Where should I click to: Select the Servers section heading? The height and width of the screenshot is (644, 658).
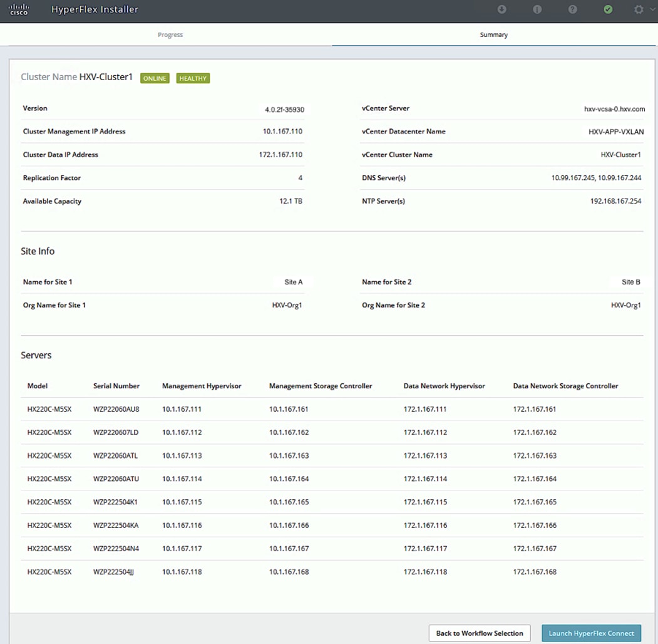pos(36,355)
